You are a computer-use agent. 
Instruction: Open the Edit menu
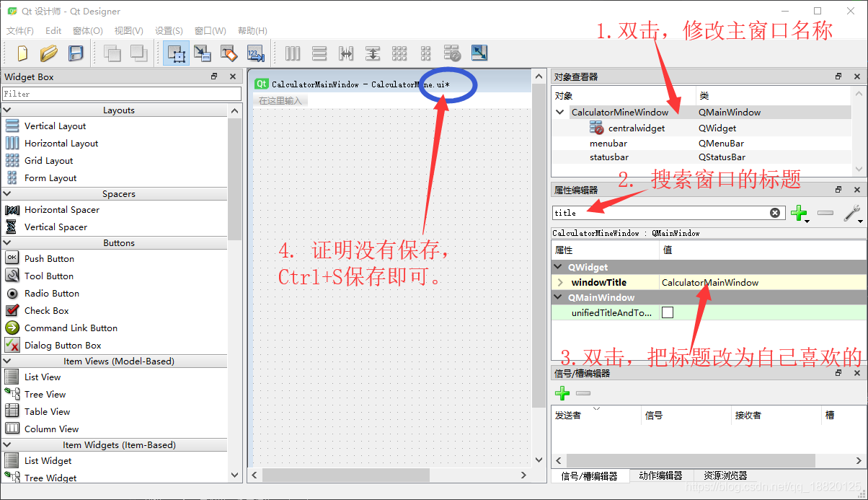tap(53, 31)
